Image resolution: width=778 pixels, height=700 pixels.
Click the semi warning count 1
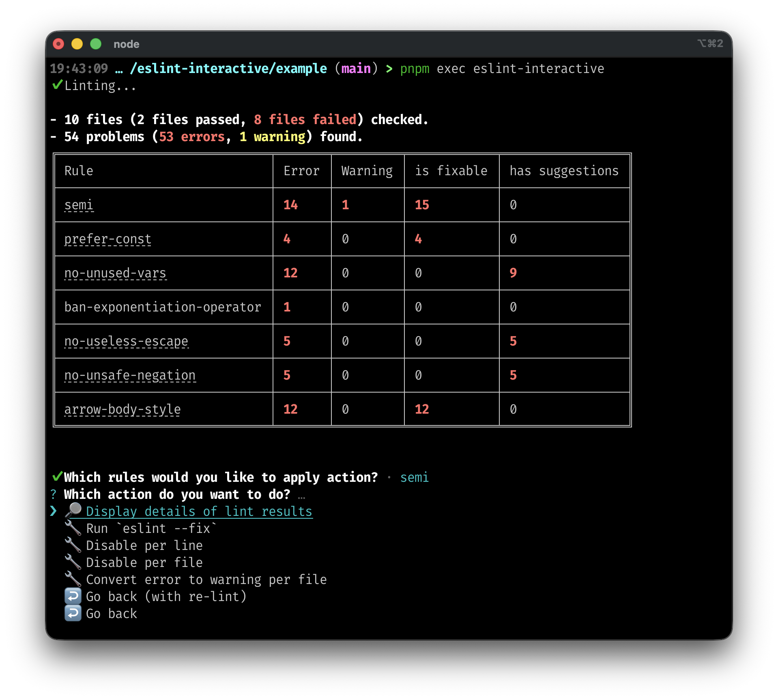coord(345,205)
